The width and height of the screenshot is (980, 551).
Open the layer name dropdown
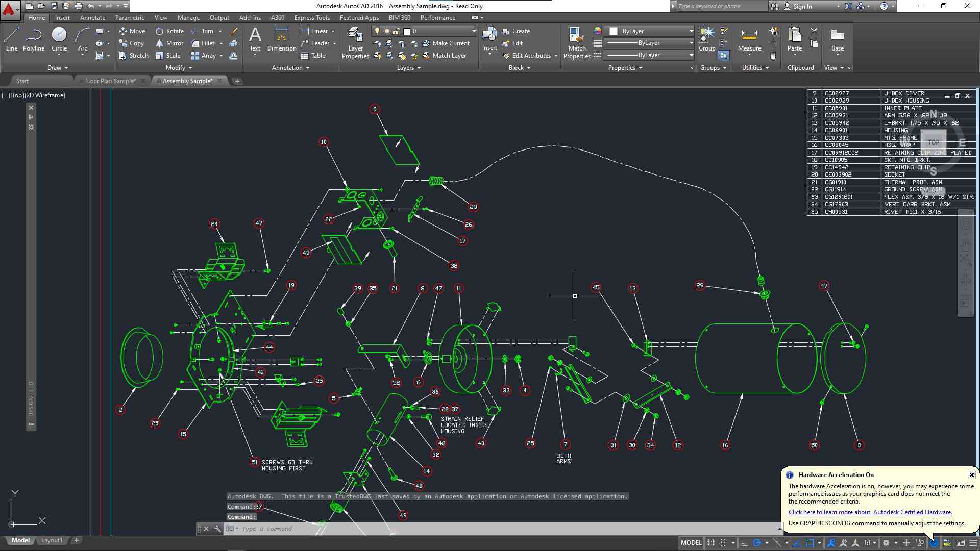[x=474, y=31]
